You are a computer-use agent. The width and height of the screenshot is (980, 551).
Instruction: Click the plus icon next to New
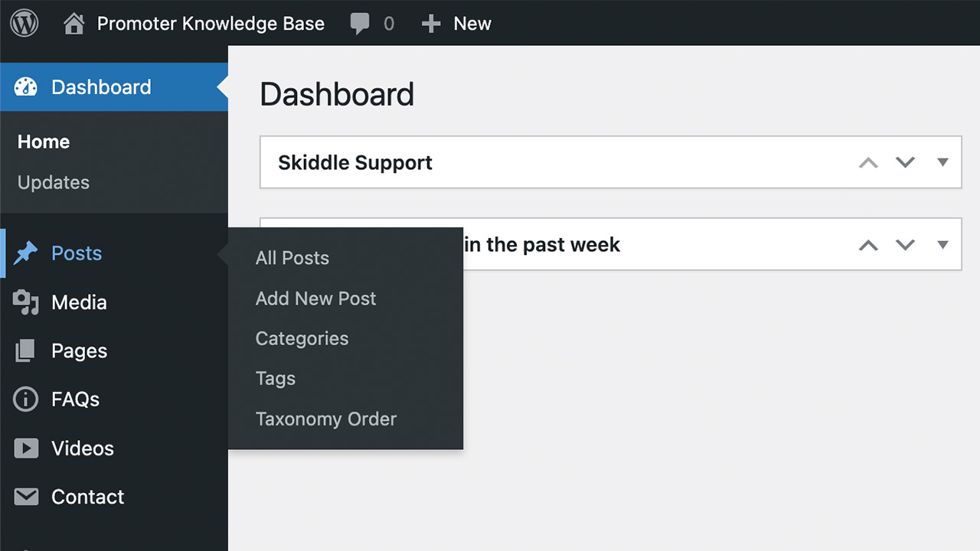coord(431,24)
